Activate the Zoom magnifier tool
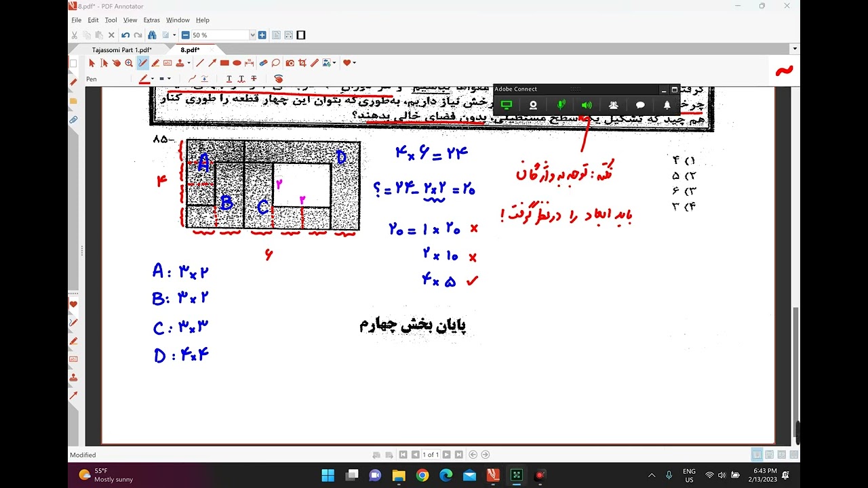The width and height of the screenshot is (868, 488). [129, 63]
